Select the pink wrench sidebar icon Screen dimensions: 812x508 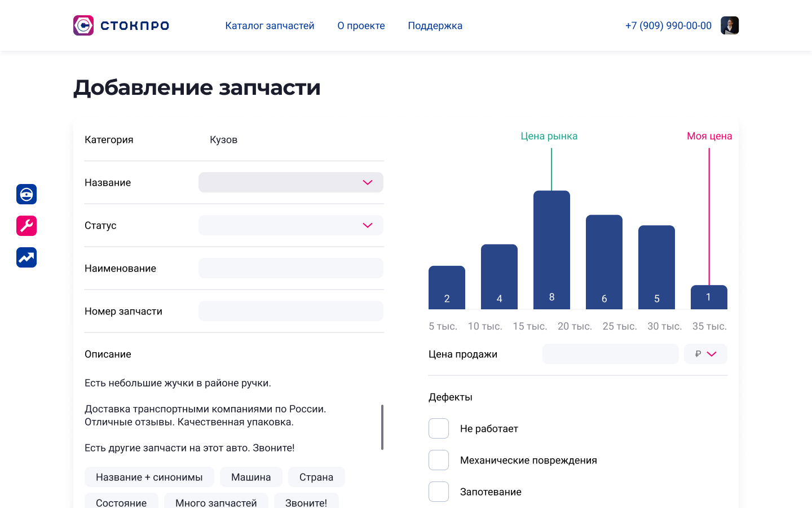click(x=27, y=226)
